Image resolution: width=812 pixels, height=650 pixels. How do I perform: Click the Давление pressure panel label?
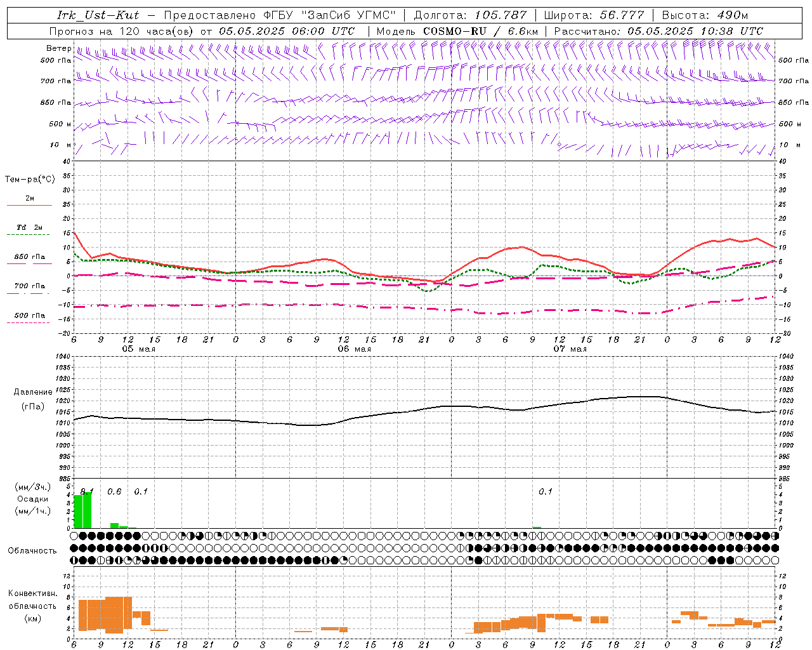point(33,392)
